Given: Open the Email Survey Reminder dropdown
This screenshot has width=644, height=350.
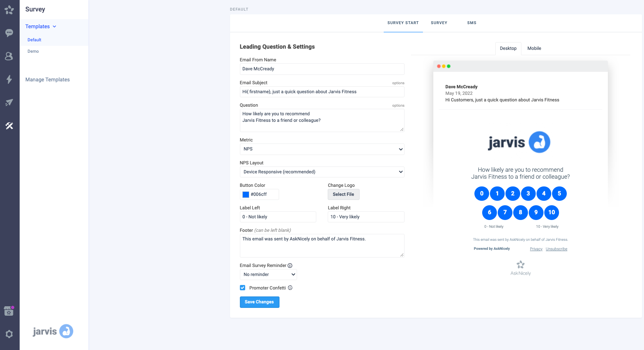Looking at the screenshot, I should point(268,274).
